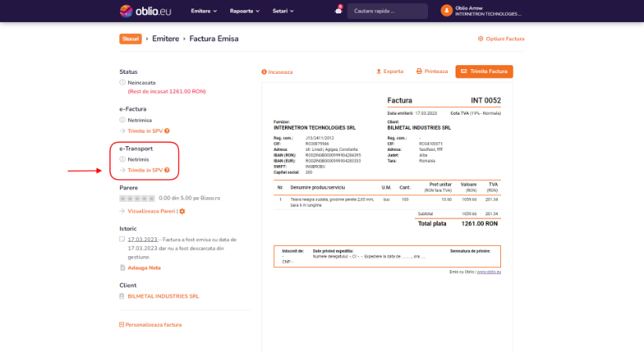Viewport: 644px width, 352px height.
Task: Click the Total plata 1261.00 RON amount
Action: [479, 224]
